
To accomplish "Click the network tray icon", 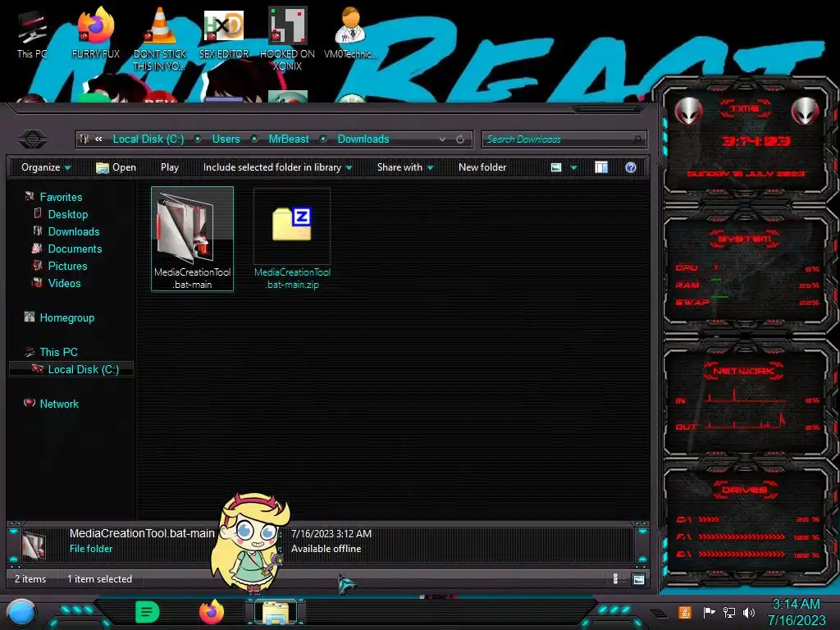I will 729,612.
